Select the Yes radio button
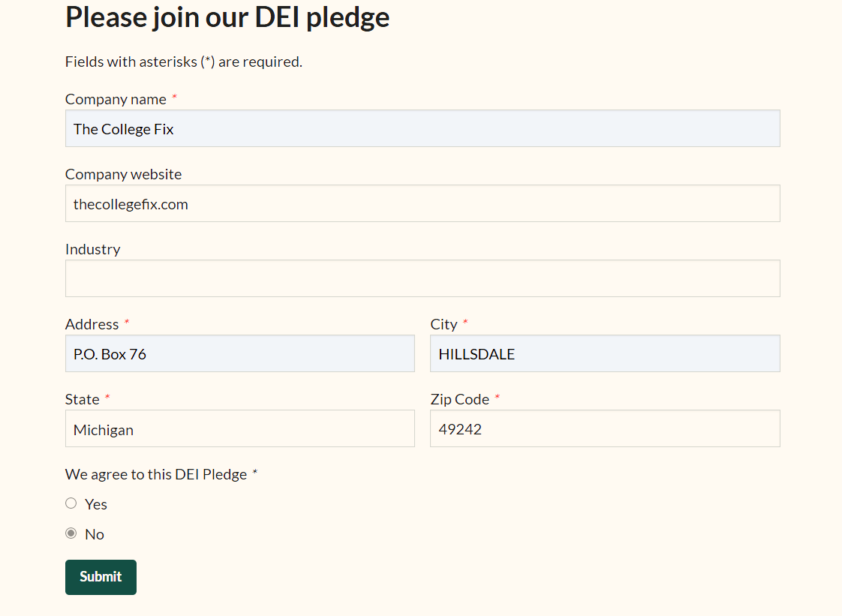The image size is (842, 616). click(x=71, y=503)
